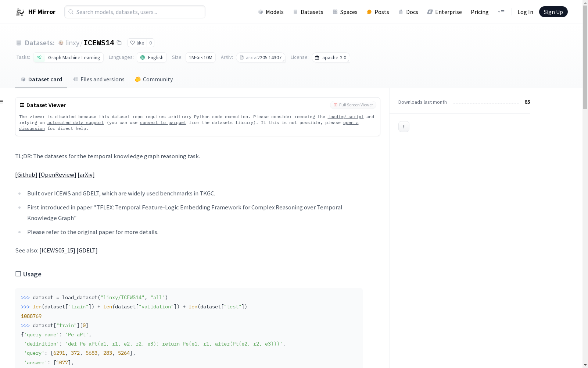Open the [Github] link
Screen dimensions: 588x368
coord(26,174)
